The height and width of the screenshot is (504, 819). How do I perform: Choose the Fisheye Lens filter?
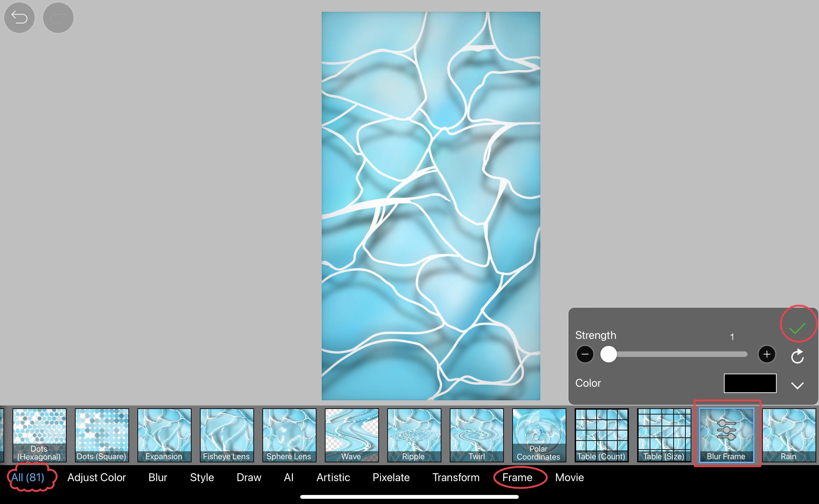click(227, 435)
